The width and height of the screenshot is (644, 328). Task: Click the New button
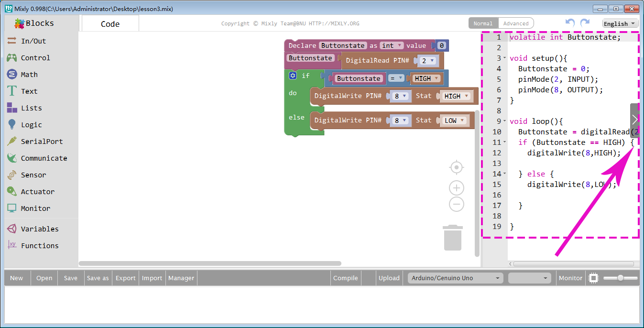[17, 278]
